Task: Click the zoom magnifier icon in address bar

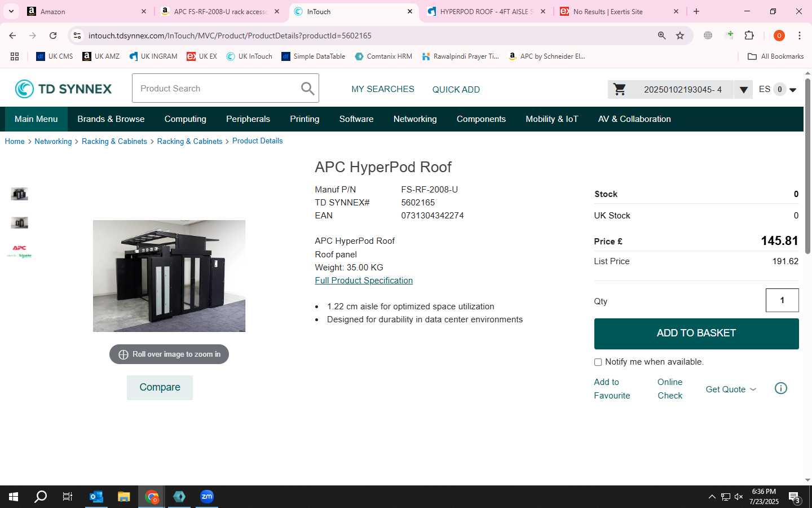Action: click(662, 36)
